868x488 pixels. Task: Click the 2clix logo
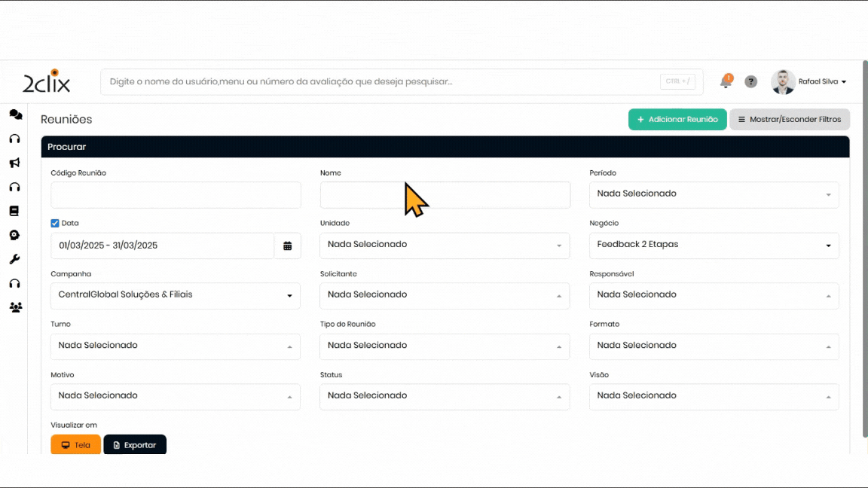click(47, 81)
